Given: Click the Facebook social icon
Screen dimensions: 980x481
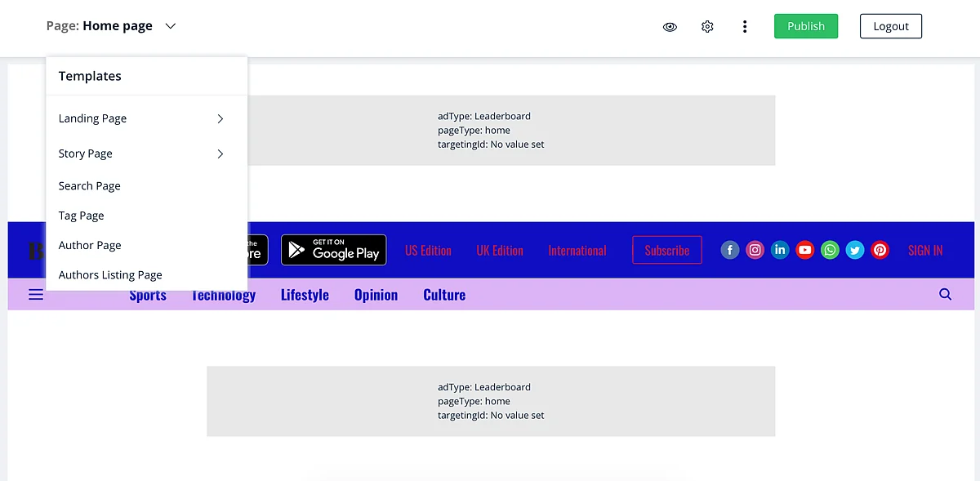Looking at the screenshot, I should tap(730, 250).
